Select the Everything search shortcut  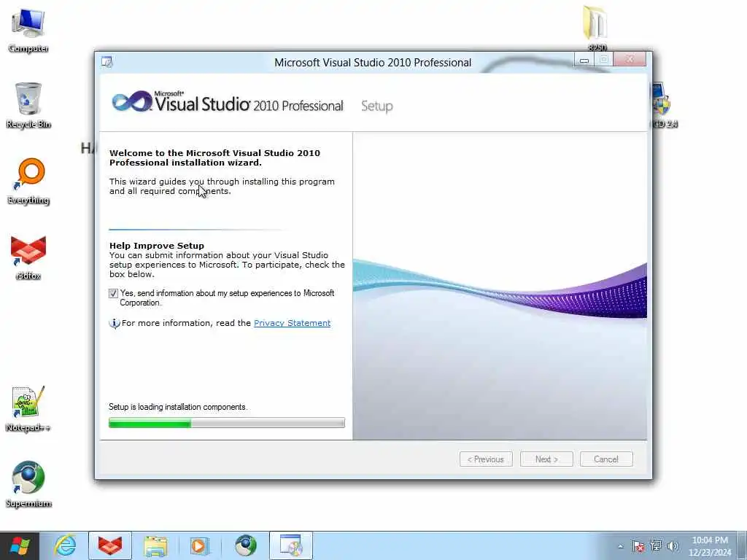pos(28,182)
